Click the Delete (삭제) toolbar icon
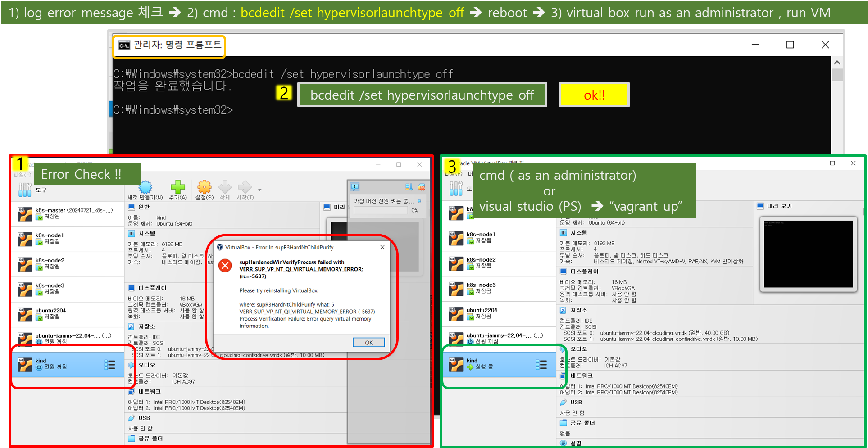This screenshot has width=868, height=448. (x=225, y=190)
